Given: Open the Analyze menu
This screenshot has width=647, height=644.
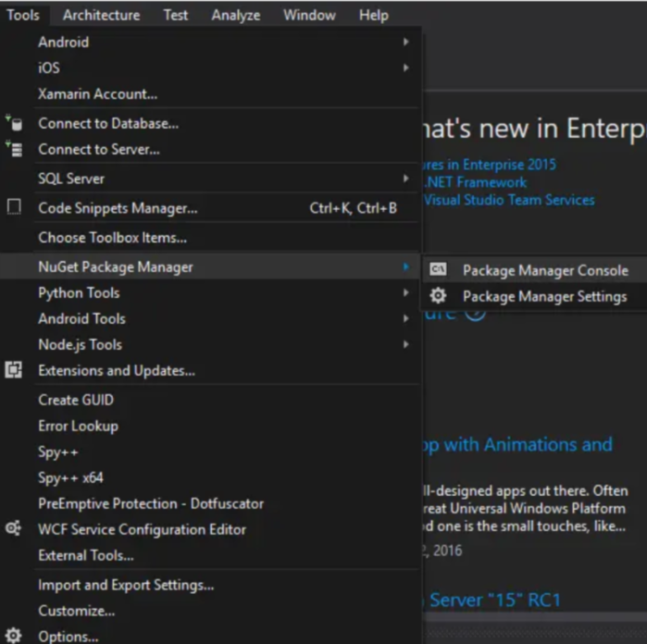Looking at the screenshot, I should pyautogui.click(x=235, y=15).
